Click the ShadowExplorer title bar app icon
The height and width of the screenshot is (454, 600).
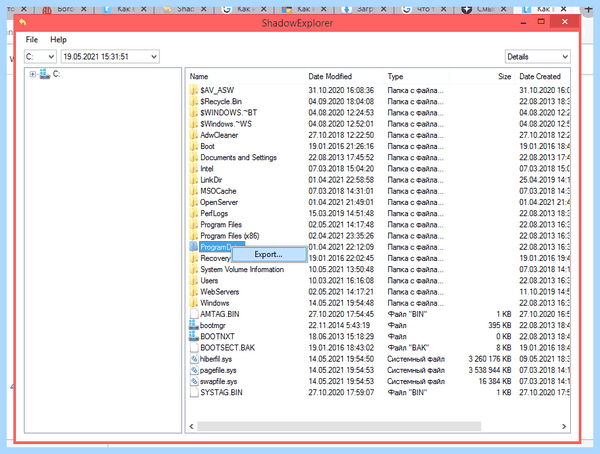coord(23,23)
